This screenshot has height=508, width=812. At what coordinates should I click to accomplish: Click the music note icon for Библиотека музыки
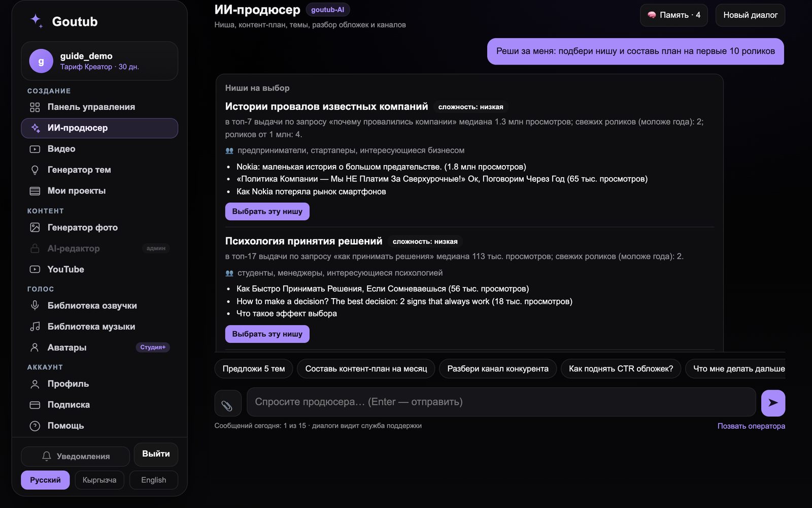tap(35, 326)
